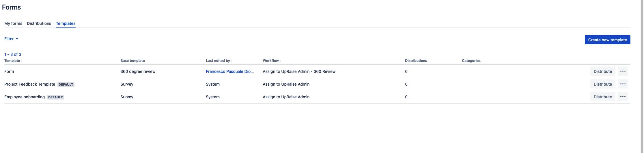Distribute the Employee onboarding template

click(603, 97)
